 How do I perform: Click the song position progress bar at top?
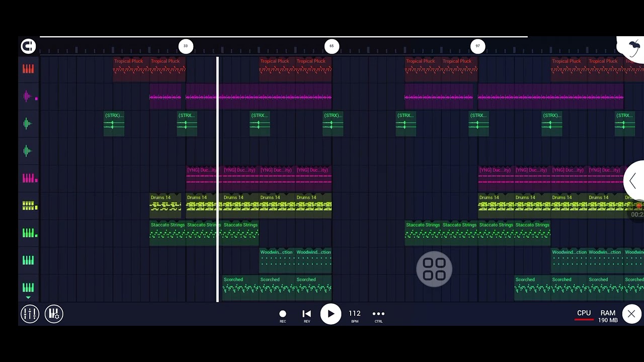(x=283, y=37)
